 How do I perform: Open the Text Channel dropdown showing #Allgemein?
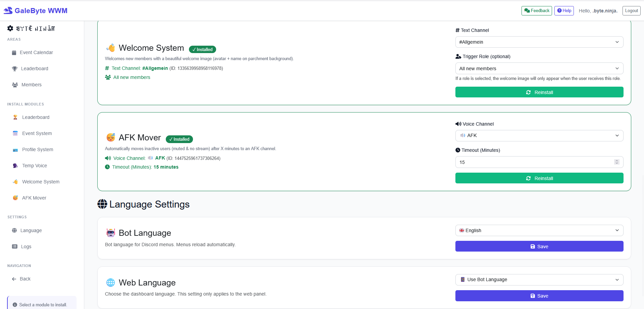pos(539,42)
